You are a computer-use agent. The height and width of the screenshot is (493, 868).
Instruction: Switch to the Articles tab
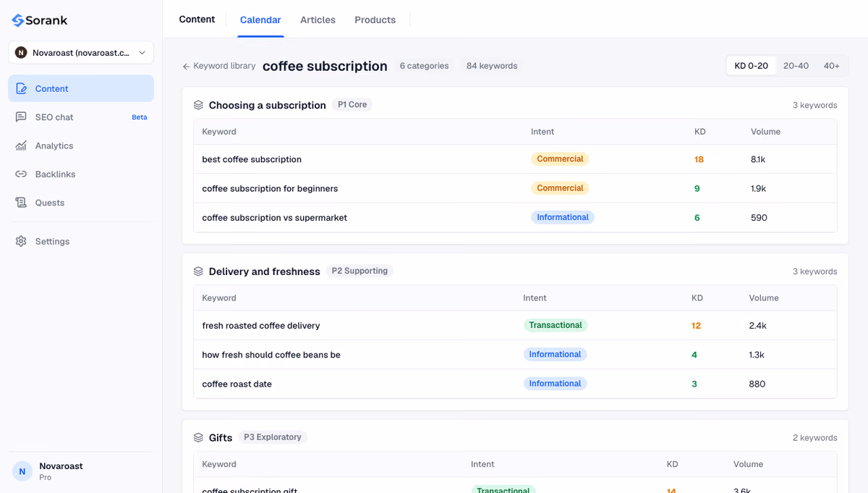point(318,20)
